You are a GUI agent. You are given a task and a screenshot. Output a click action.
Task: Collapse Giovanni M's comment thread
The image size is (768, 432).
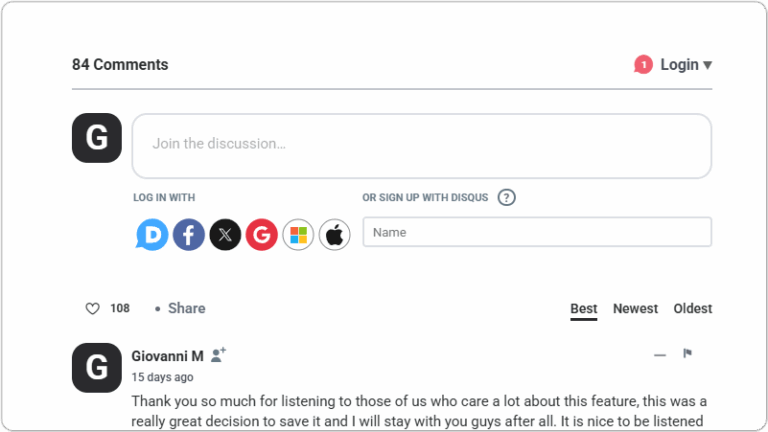tap(660, 355)
